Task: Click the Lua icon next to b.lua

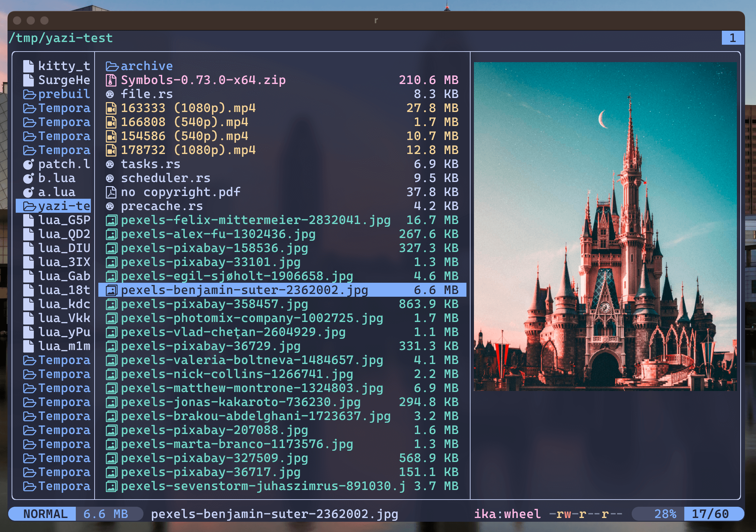Action: [29, 178]
